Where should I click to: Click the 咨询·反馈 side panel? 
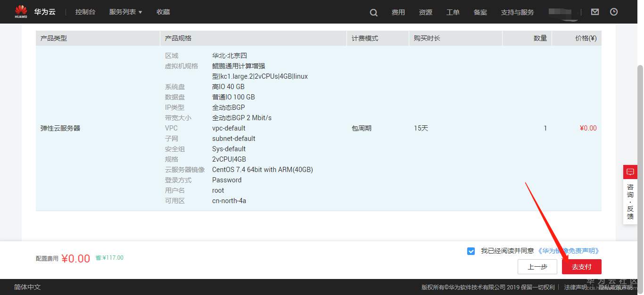(x=630, y=202)
